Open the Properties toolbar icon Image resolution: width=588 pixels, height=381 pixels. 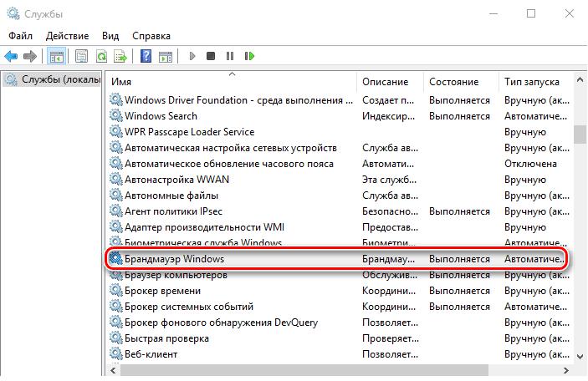[x=81, y=56]
